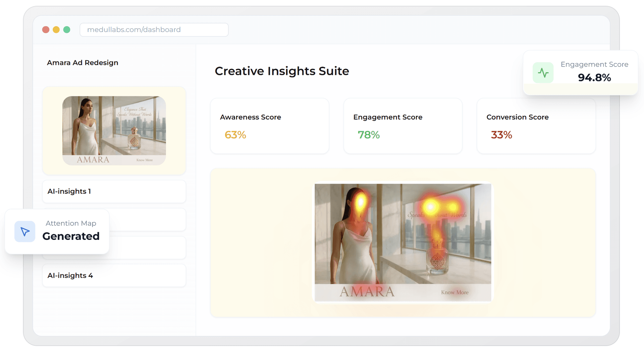The image size is (644, 351).
Task: Click the attention heatmap preview image
Action: 402,242
